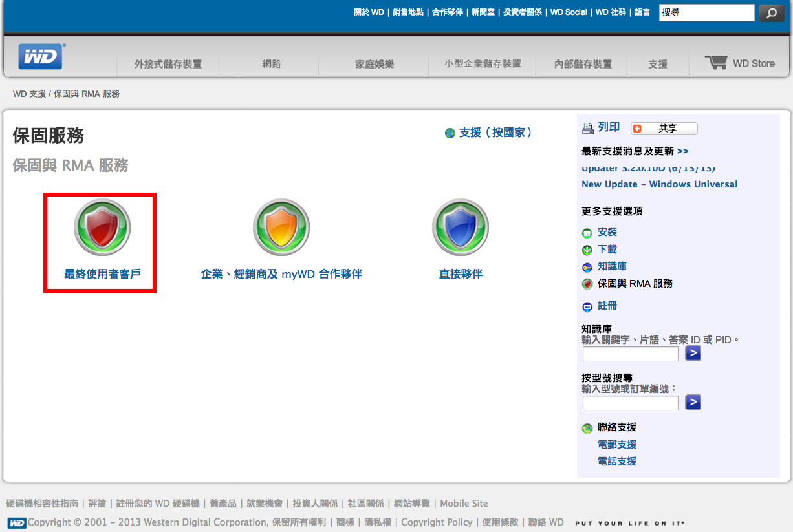Screen dimensions: 793x532
Task: Click the globe icon beside 支援（按國家）
Action: coord(450,133)
